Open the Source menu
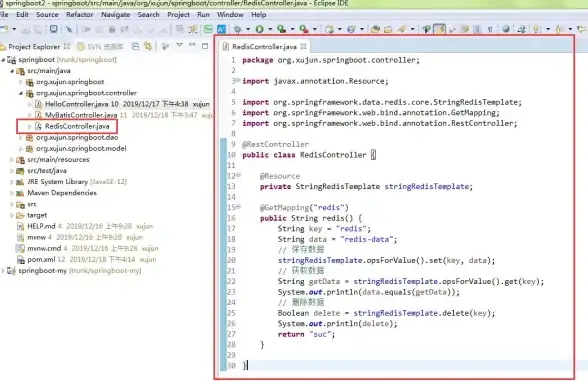 point(47,15)
